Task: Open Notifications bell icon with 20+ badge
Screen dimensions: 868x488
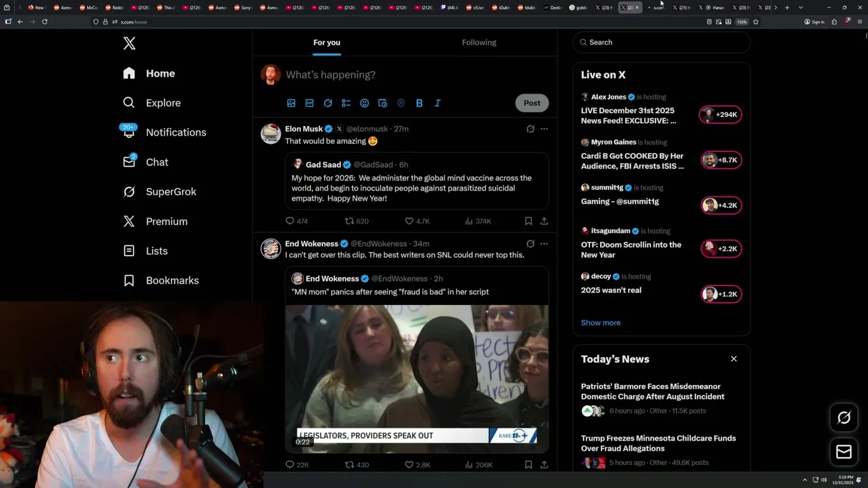Action: coord(129,131)
